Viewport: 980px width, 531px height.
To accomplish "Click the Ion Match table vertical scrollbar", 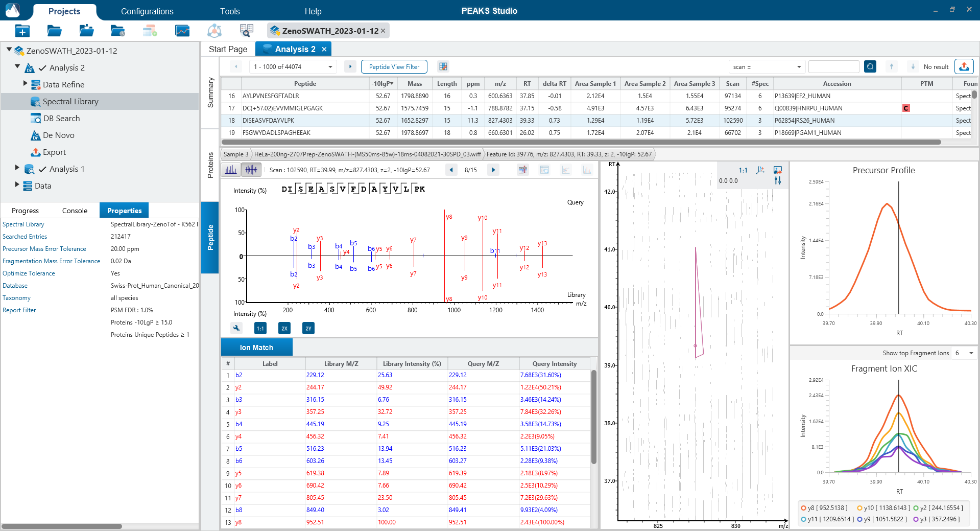I will [593, 417].
